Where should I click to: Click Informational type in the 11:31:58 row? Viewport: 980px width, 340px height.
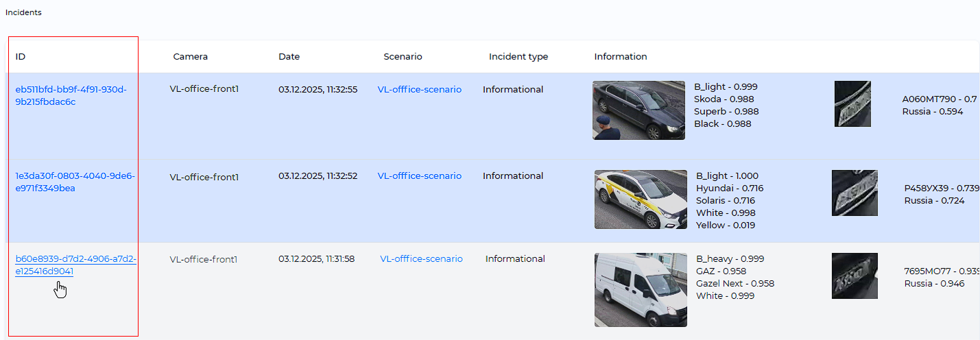(x=516, y=258)
